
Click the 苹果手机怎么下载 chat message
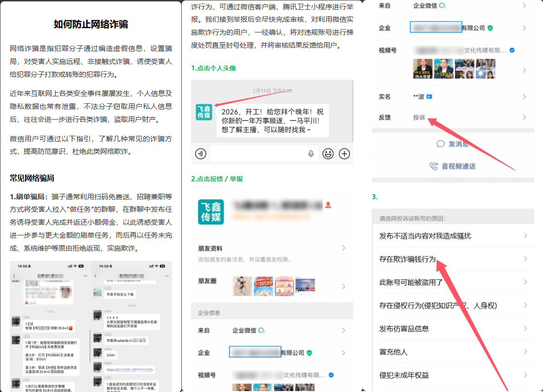120,294
